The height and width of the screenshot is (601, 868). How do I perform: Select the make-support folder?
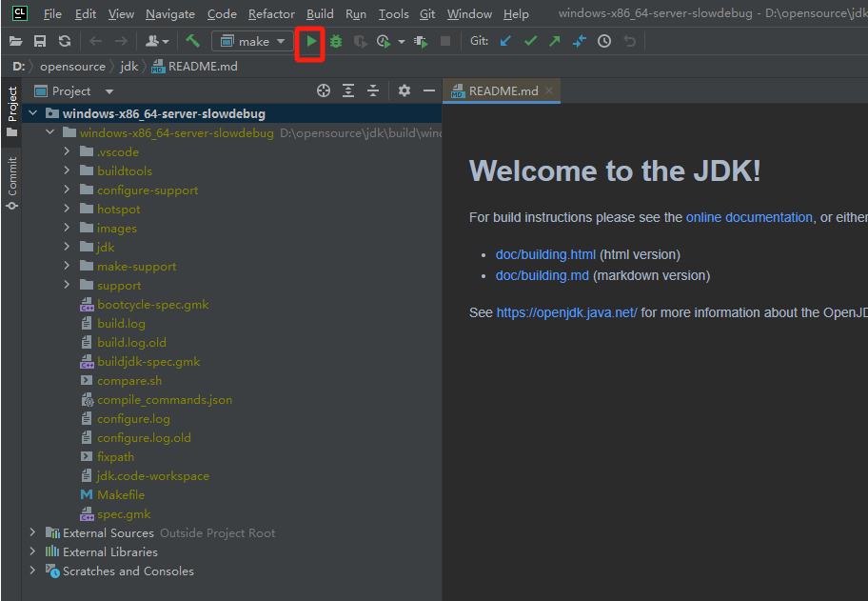coord(137,266)
